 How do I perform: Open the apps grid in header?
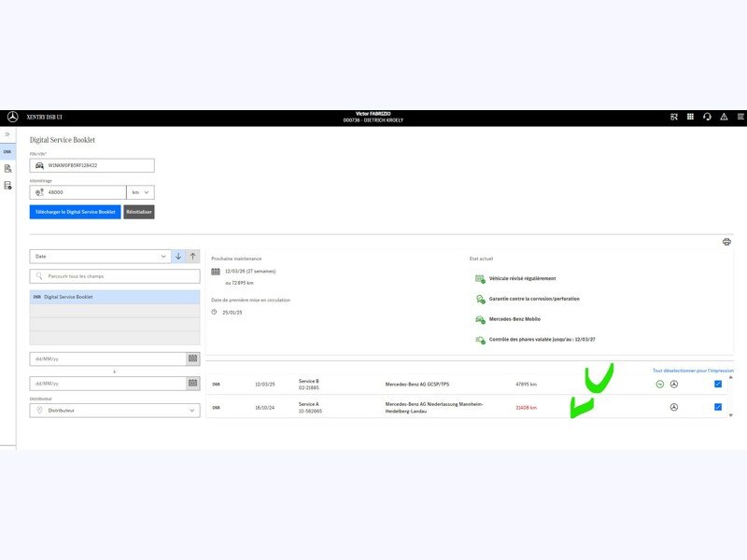pyautogui.click(x=690, y=117)
